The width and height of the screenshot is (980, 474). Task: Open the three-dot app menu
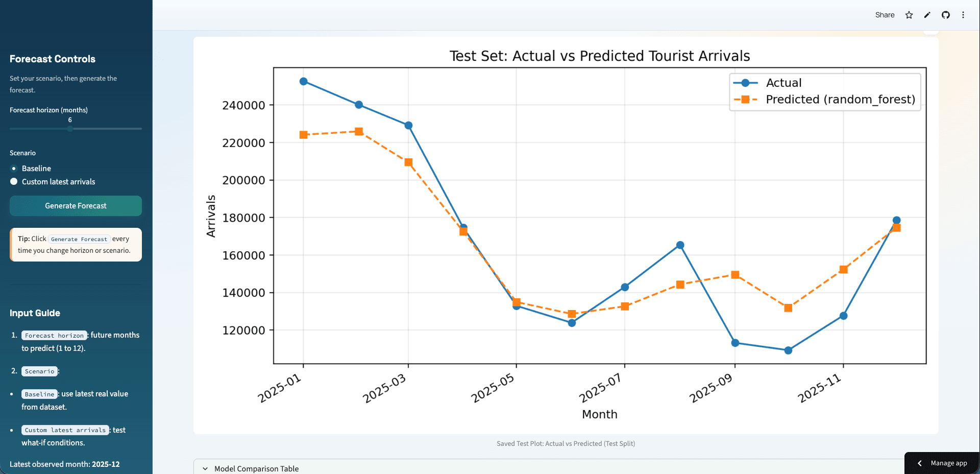coord(963,15)
